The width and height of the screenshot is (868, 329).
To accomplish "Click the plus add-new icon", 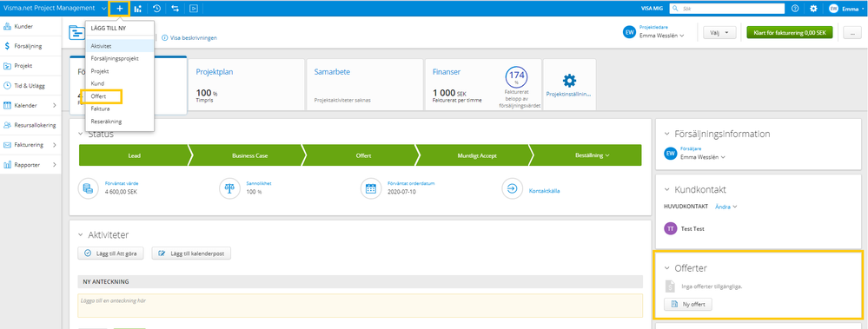I will pos(120,9).
